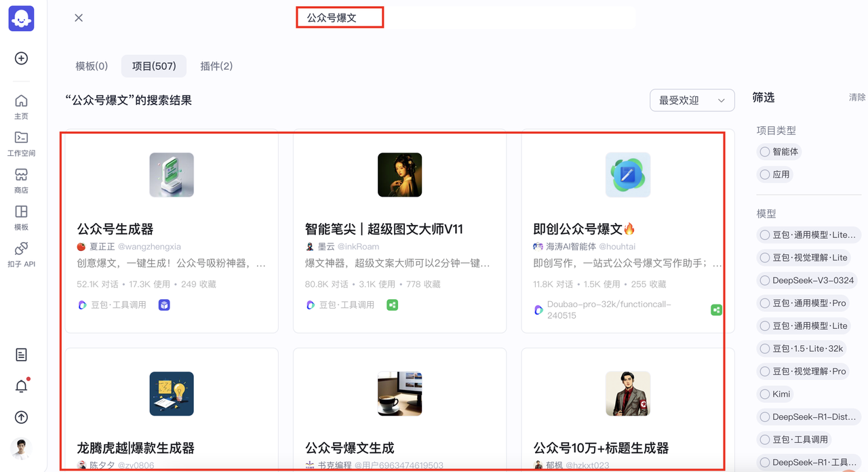Screen dimensions: 868x472
Task: Click Doubao-pro model icon on 即创 card
Action: (x=538, y=310)
